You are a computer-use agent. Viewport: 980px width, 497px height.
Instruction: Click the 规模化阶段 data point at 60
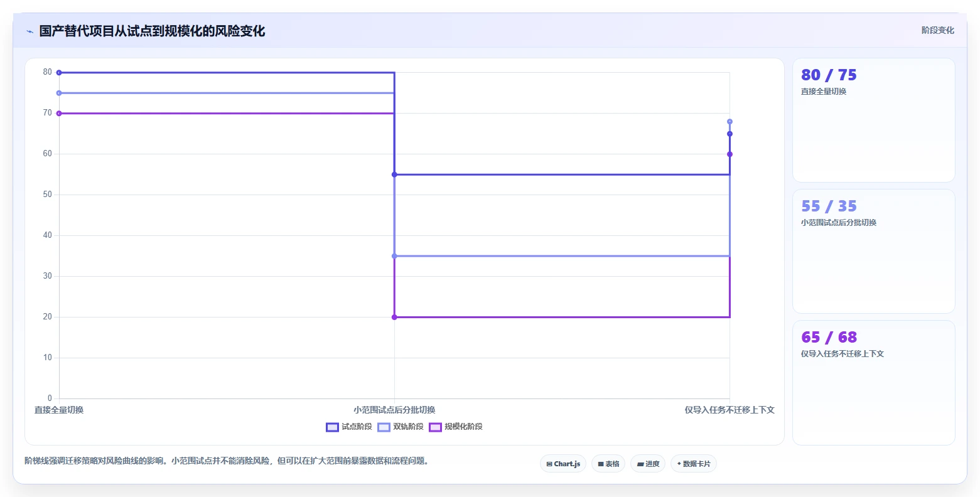(x=730, y=154)
